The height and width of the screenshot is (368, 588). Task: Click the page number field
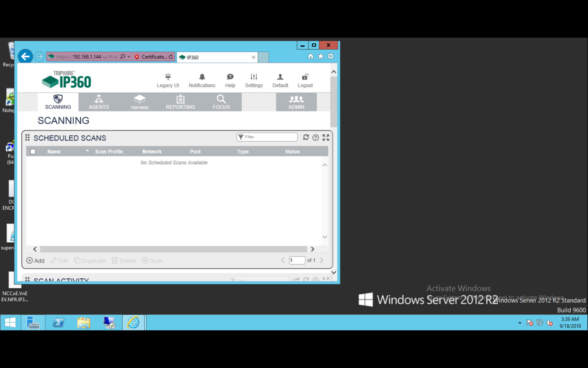pos(297,260)
